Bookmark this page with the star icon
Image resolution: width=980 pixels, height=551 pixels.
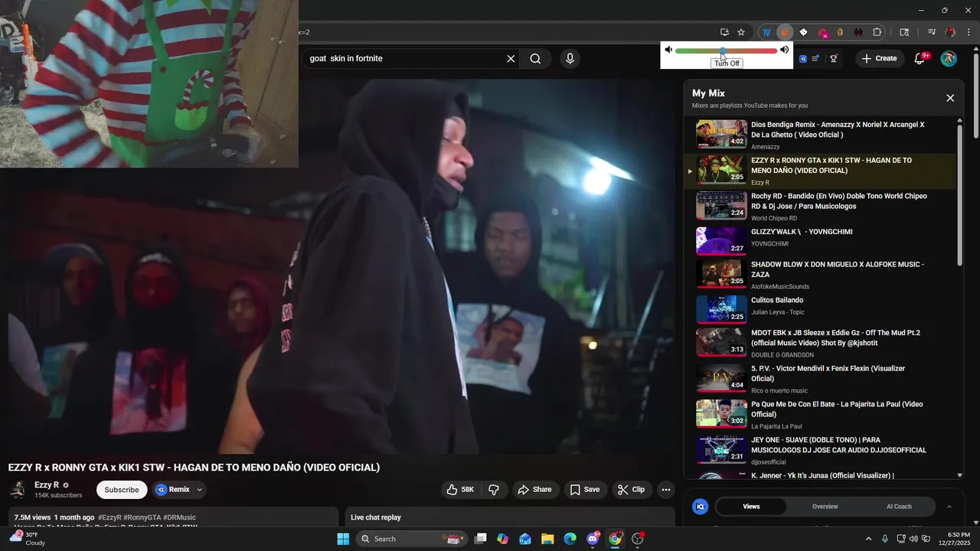[741, 32]
